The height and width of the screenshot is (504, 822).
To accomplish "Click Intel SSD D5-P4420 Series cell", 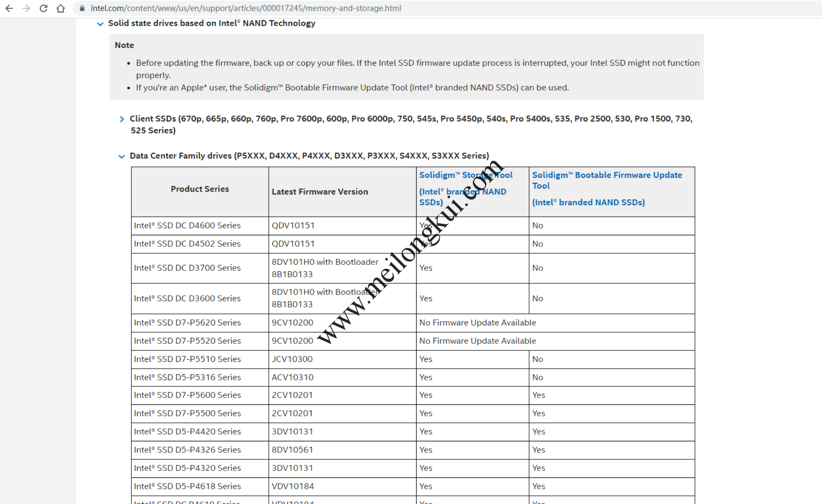I will 200,431.
